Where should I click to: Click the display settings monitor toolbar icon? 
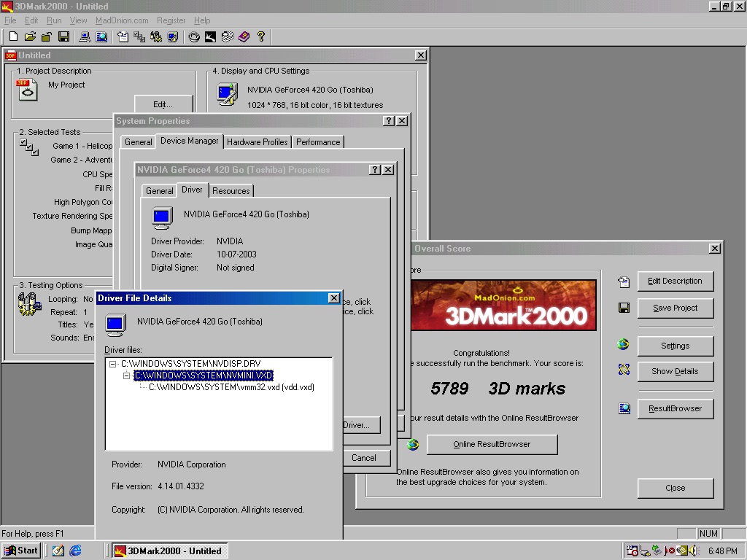coord(173,36)
